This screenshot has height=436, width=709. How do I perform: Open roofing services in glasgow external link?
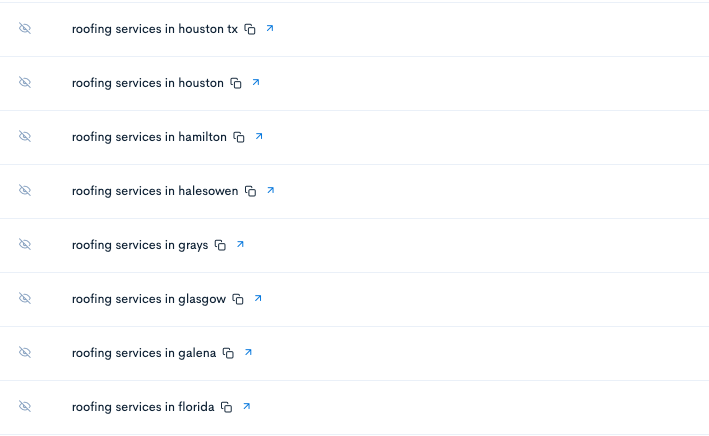pyautogui.click(x=258, y=298)
